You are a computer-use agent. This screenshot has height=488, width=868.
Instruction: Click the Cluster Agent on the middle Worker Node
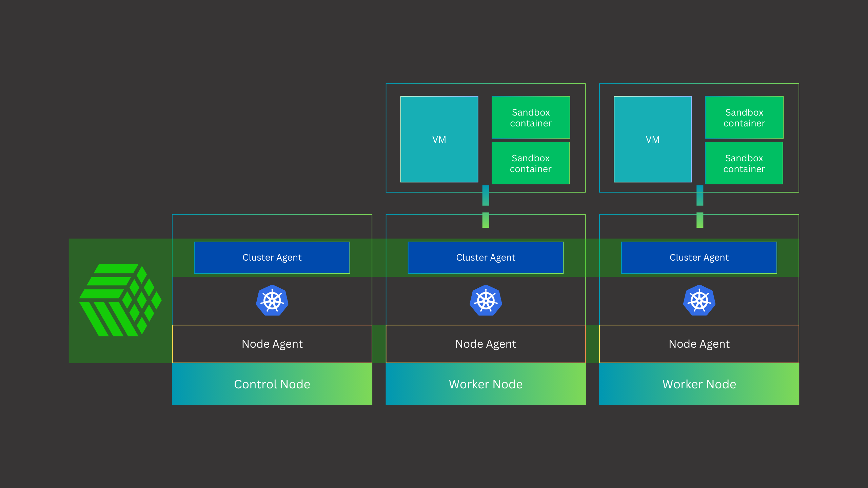click(x=486, y=258)
